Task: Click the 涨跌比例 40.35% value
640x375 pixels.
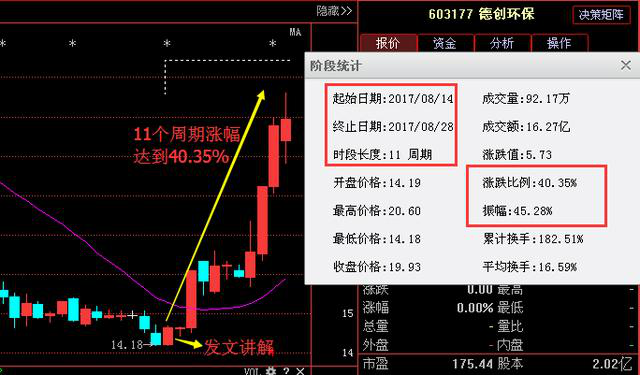Action: 529,182
